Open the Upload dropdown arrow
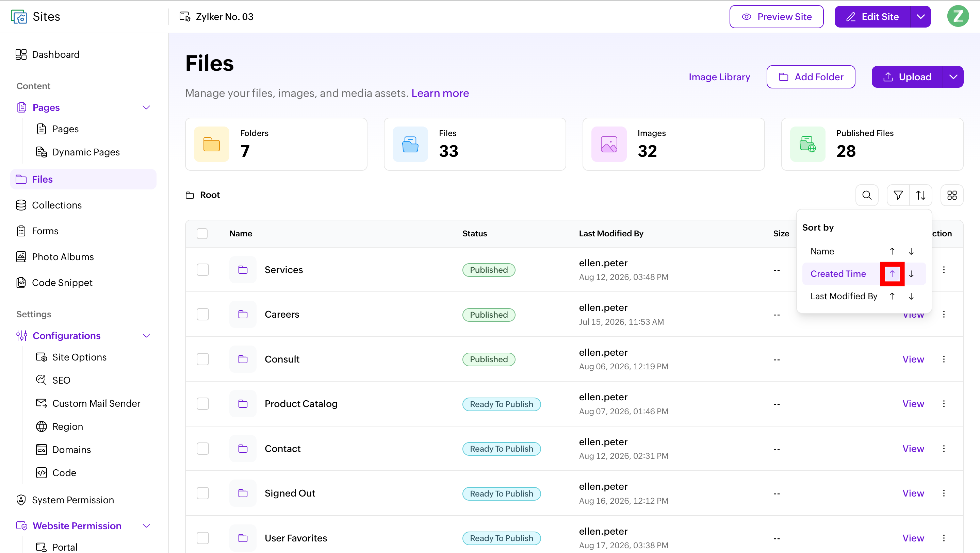The height and width of the screenshot is (553, 980). [953, 77]
